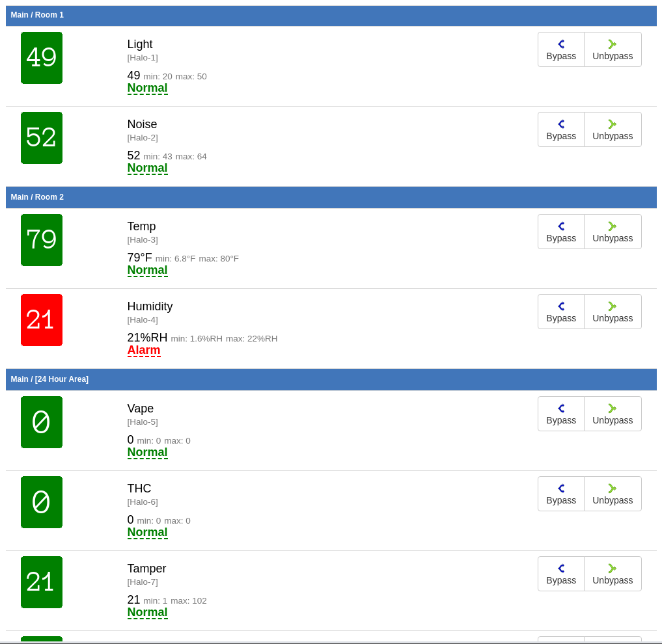Click the green Light value tile showing 49
Image resolution: width=662 pixels, height=644 pixels.
pos(42,58)
